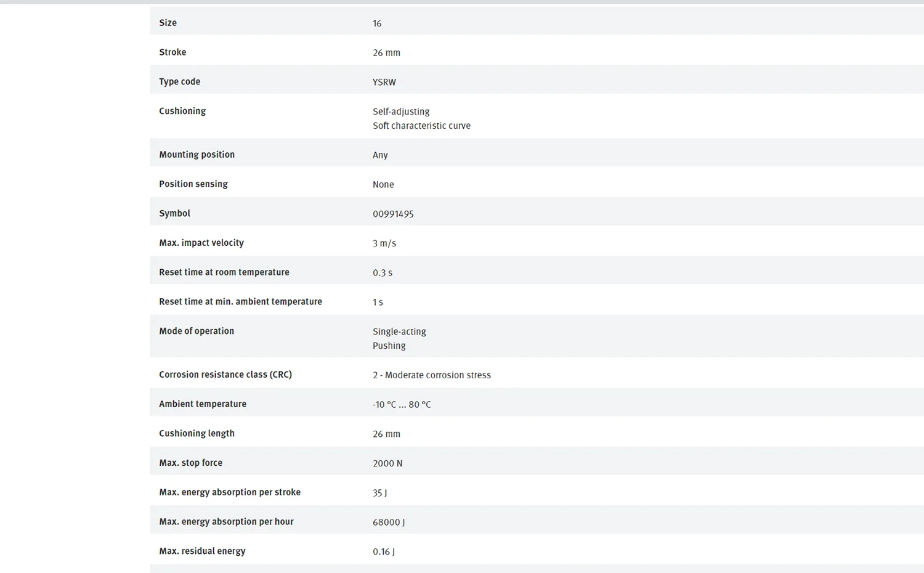Click Reset time at min. ambient temperature
Viewport: 924px width, 573px height.
click(240, 302)
